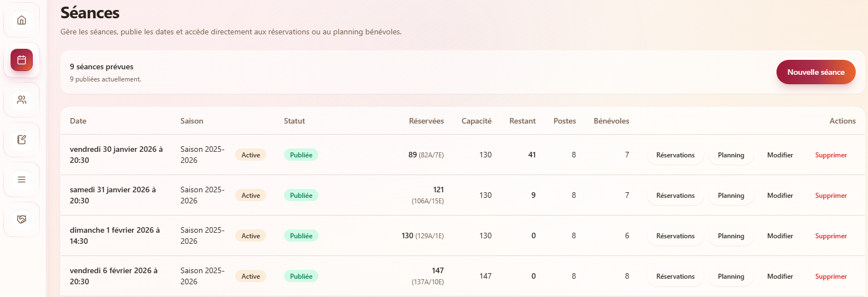Delete the vendredi 30 janvier session
Screen dimensions: 868x297
tap(831, 155)
